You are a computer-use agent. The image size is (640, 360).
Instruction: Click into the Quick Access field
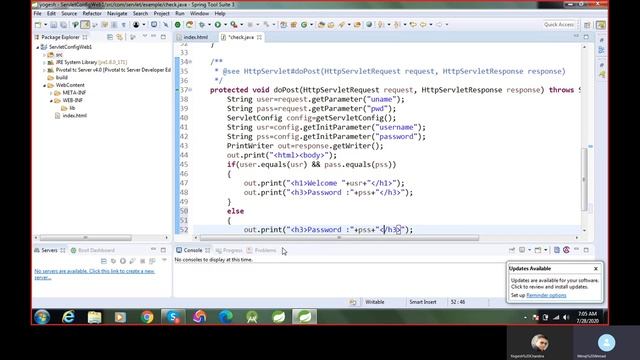(559, 25)
